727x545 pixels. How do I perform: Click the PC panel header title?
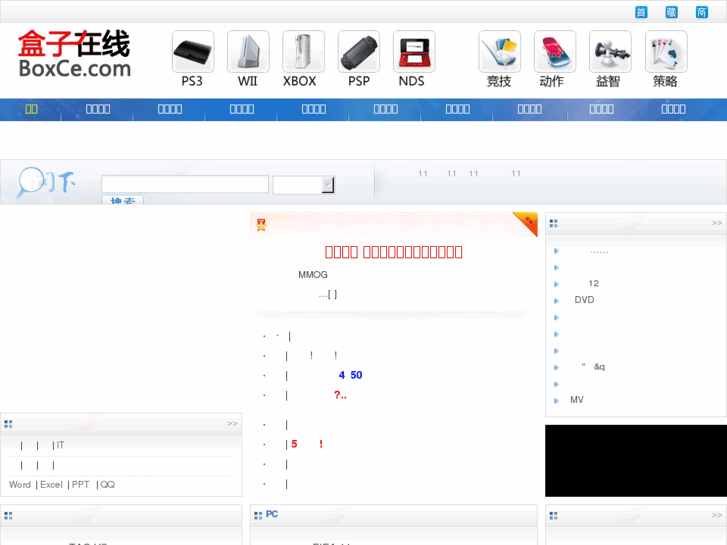pyautogui.click(x=272, y=514)
